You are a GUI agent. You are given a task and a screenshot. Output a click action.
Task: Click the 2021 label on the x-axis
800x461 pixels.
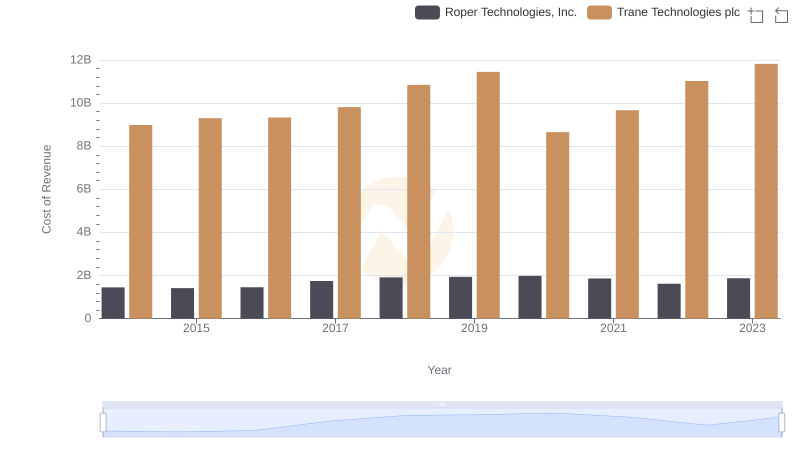[x=613, y=329]
